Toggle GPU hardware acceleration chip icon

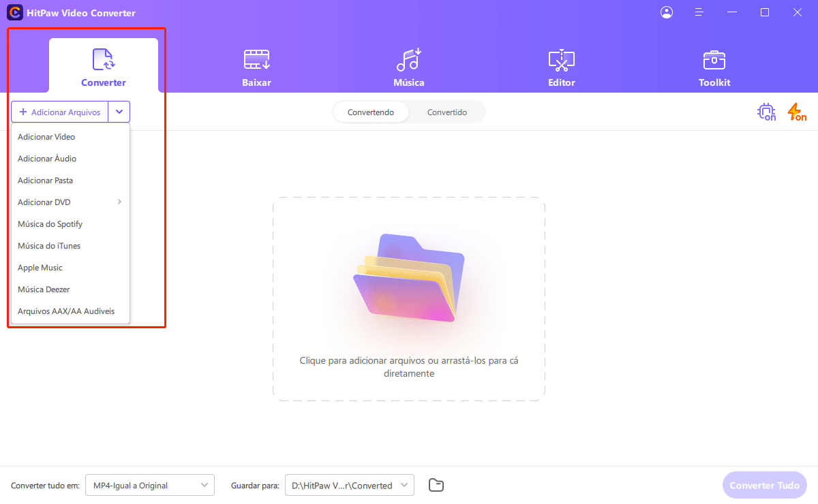pos(767,112)
